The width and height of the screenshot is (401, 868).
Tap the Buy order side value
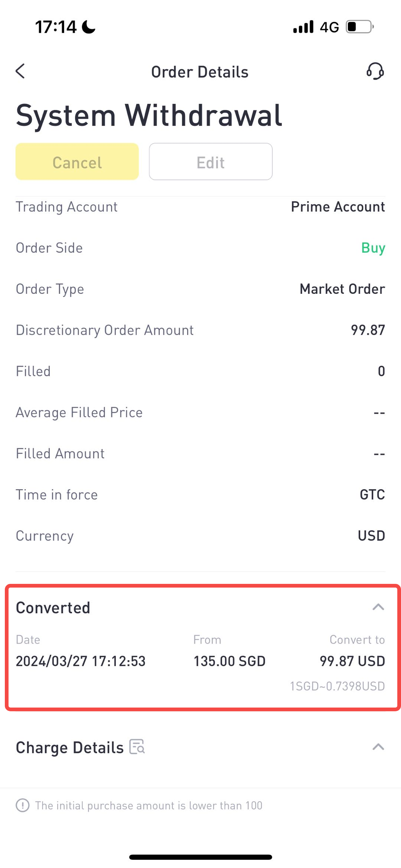[373, 248]
